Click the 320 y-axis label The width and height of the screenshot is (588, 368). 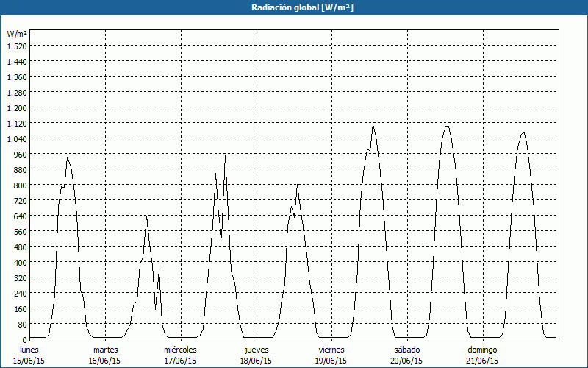pyautogui.click(x=21, y=278)
